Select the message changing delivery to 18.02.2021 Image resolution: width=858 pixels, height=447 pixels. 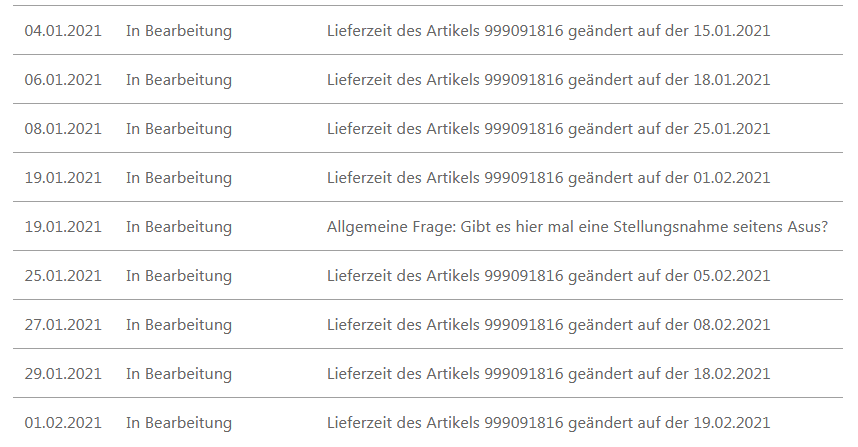tap(548, 374)
